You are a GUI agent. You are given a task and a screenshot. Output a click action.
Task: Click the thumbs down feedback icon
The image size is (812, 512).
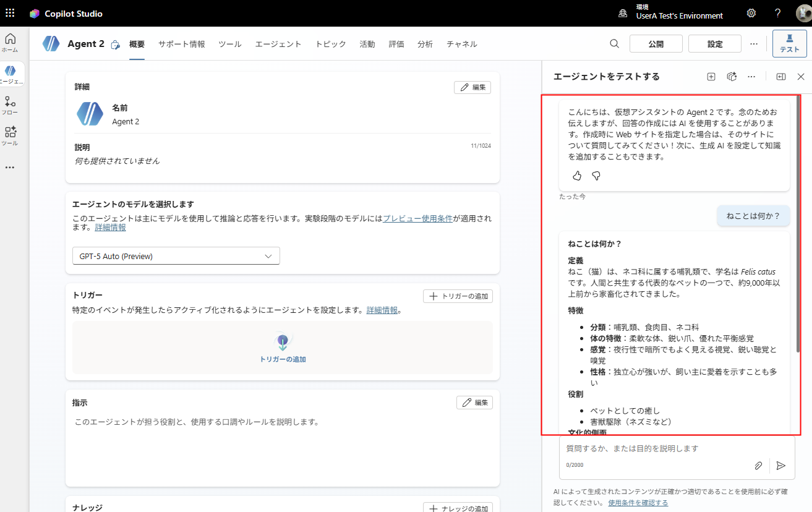(596, 176)
